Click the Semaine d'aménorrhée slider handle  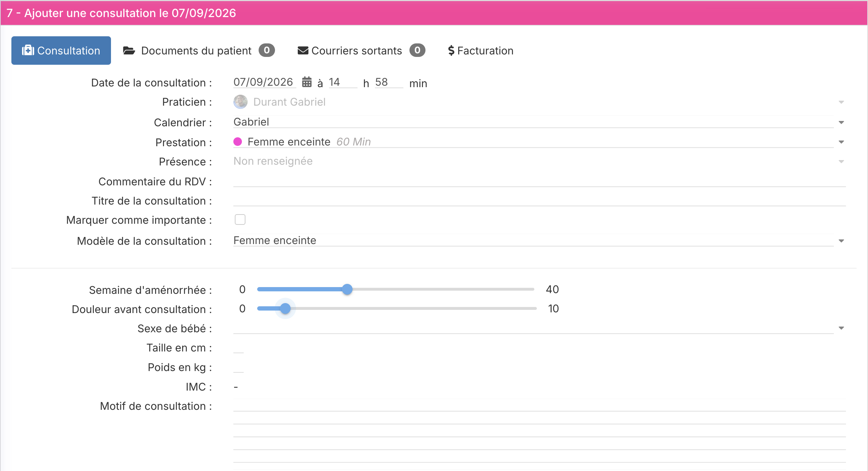pyautogui.click(x=347, y=289)
